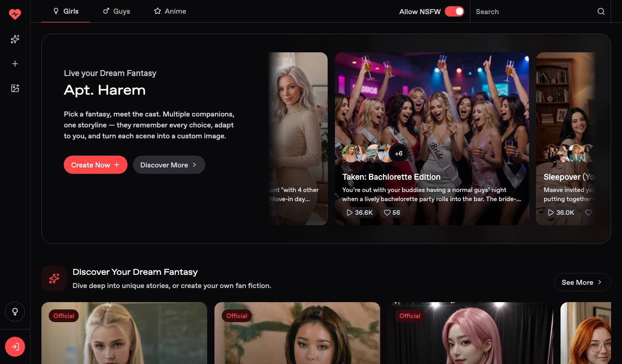Switch to the Guys tab
Viewport: 622px width, 364px height.
point(117,11)
